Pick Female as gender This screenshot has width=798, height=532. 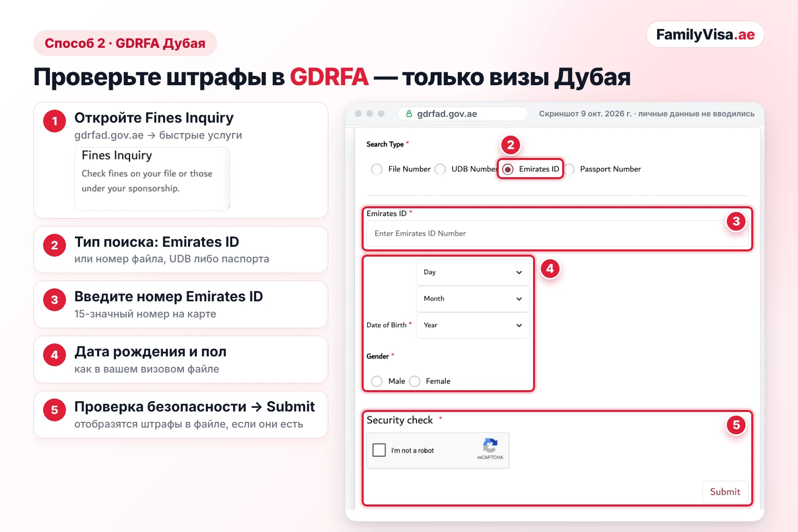(x=415, y=381)
